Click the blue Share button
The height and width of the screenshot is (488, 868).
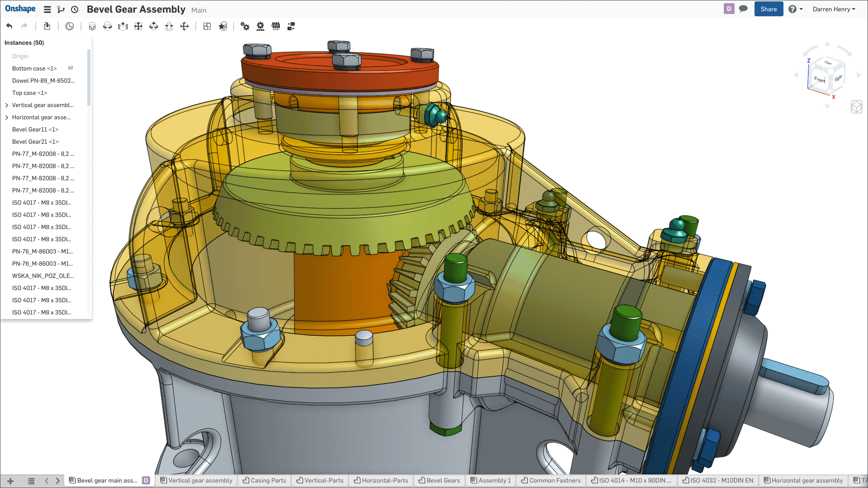[x=769, y=9]
